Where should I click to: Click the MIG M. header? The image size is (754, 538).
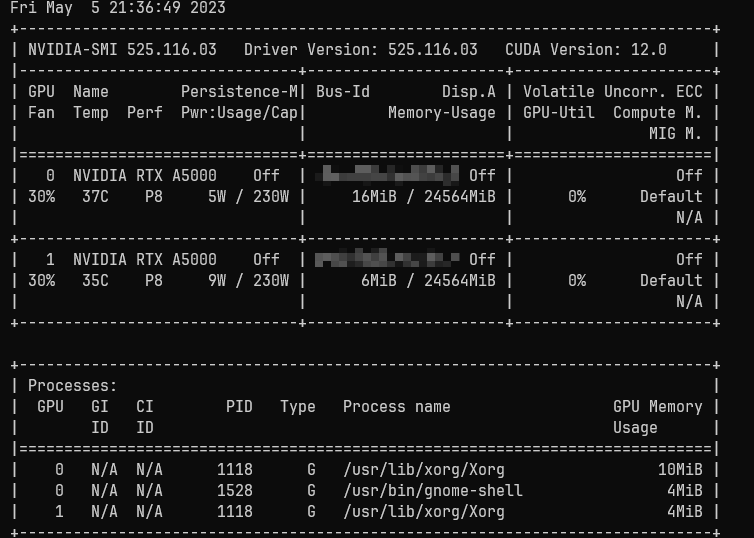coord(675,133)
